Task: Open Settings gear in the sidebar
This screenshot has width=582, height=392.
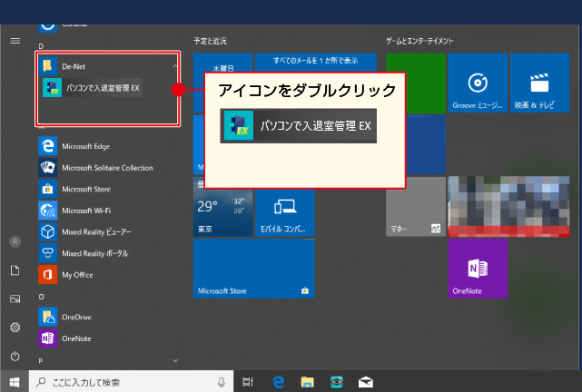Action: click(15, 328)
